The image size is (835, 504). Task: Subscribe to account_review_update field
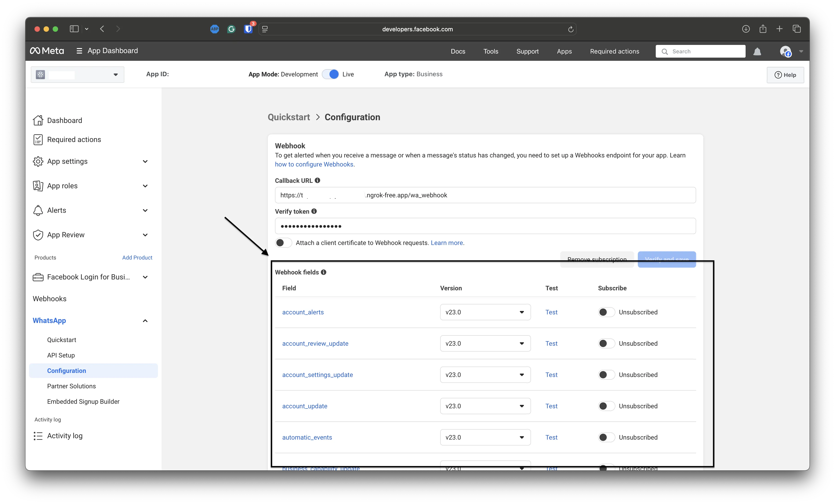pos(606,343)
